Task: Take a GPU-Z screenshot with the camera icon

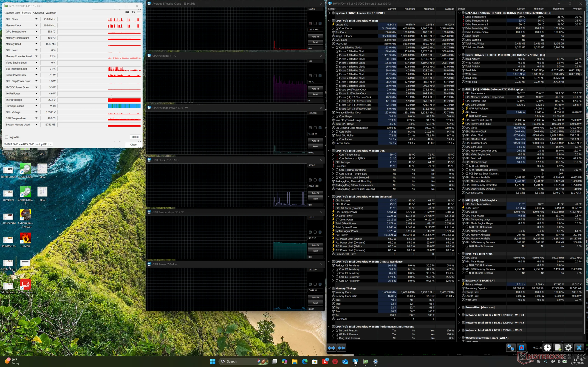Action: tap(127, 12)
